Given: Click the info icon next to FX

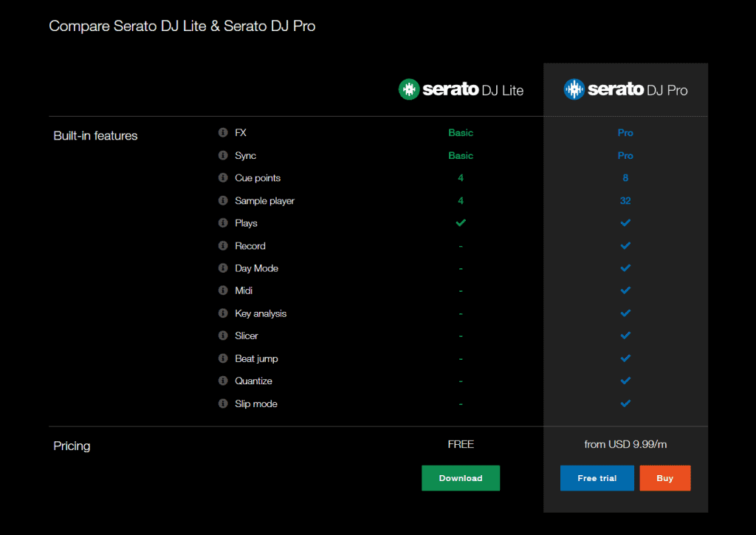Looking at the screenshot, I should point(223,132).
